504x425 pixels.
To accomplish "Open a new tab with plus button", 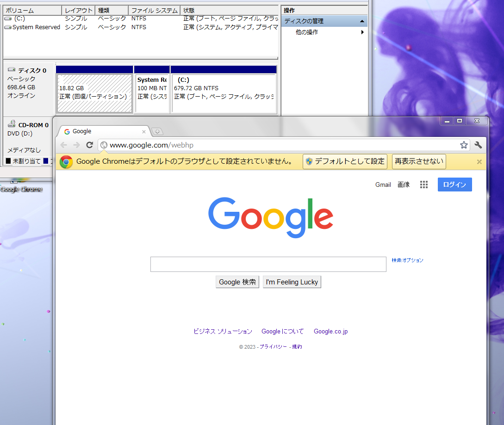I will point(157,131).
